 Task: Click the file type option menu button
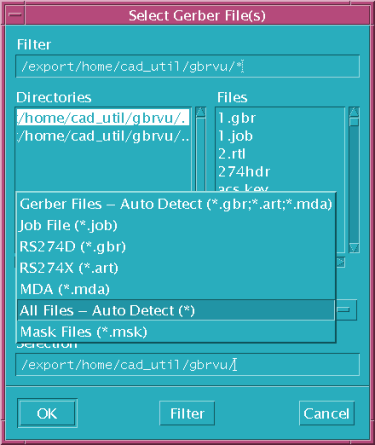pos(346,310)
